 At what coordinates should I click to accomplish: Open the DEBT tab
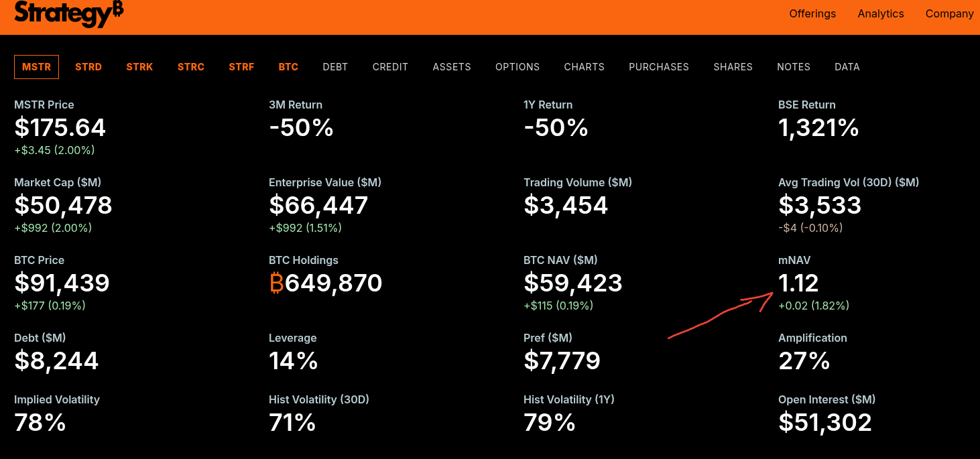pos(335,67)
